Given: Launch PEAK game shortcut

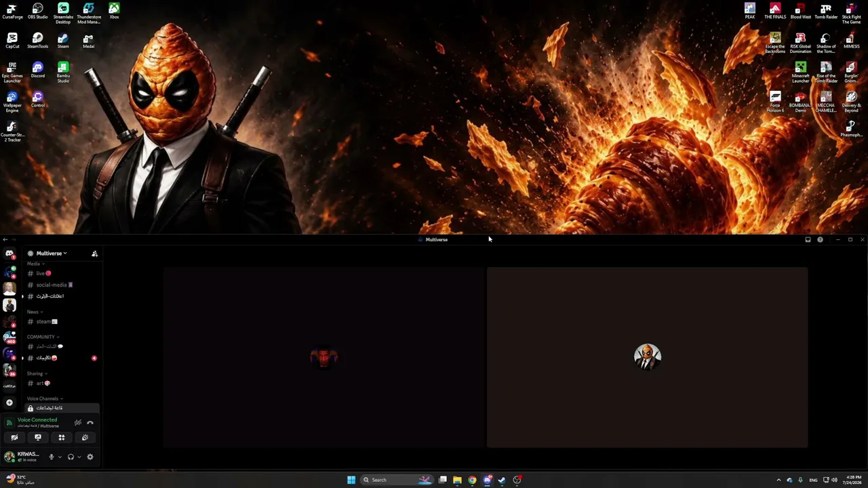Looking at the screenshot, I should (749, 12).
